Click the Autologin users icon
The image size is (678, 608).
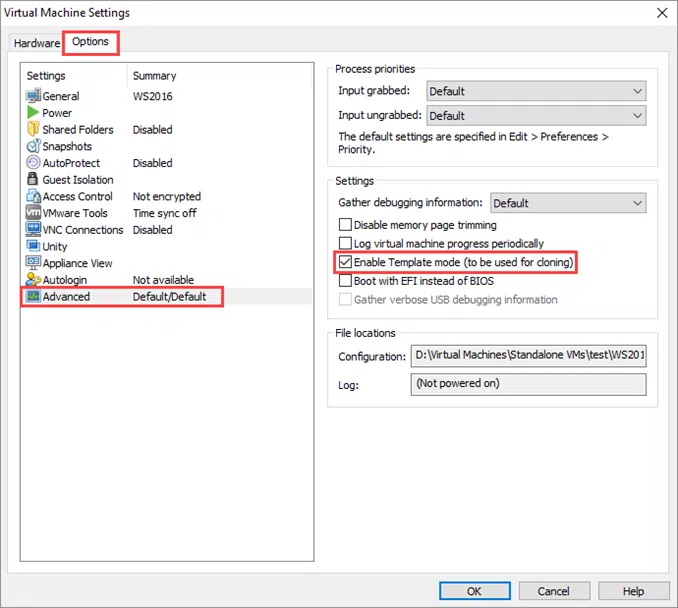click(x=33, y=279)
